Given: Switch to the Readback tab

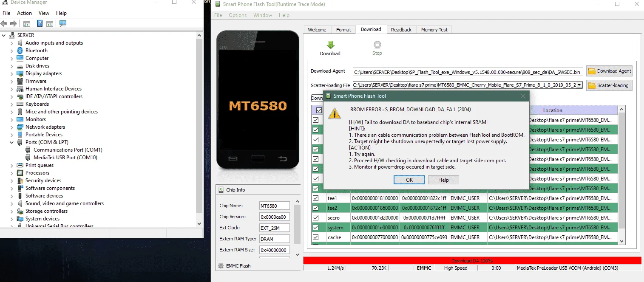Looking at the screenshot, I should pos(401,30).
